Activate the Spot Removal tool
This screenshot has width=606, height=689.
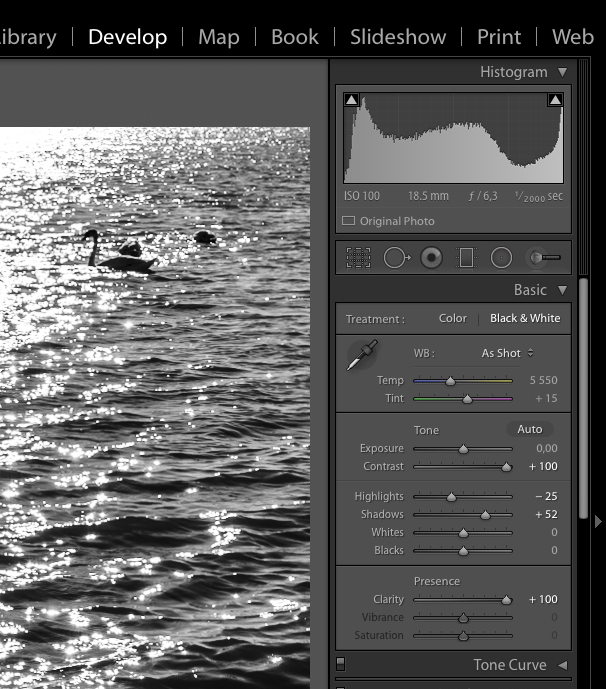pos(395,258)
